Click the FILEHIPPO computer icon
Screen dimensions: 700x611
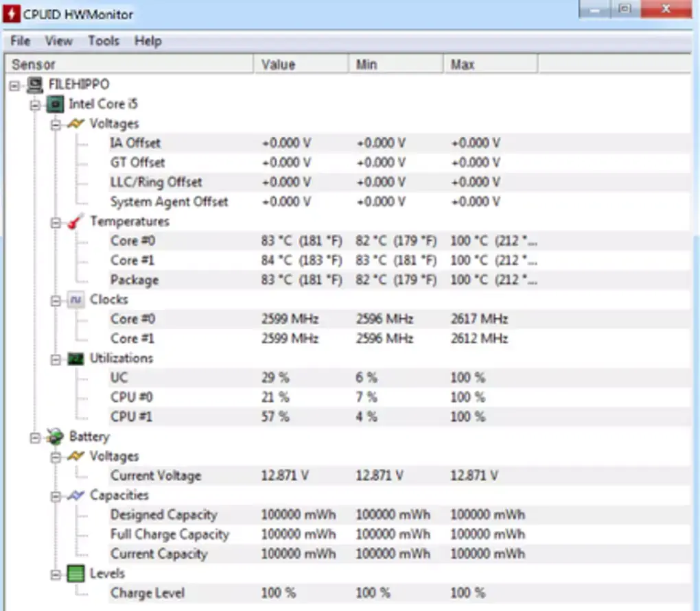[x=35, y=84]
